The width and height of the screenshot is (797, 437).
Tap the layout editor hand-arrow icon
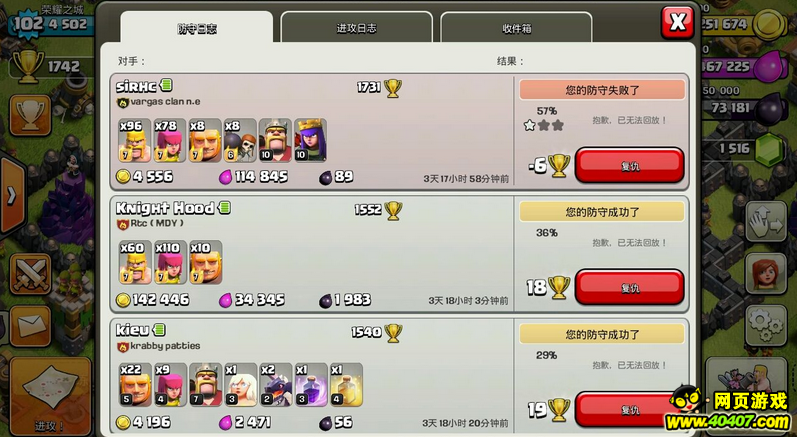[x=766, y=222]
